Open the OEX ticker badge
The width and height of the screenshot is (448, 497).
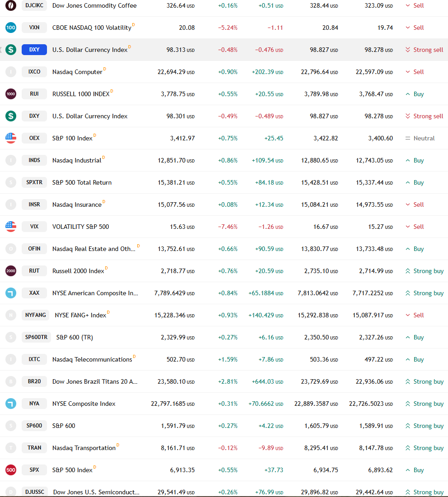34,138
